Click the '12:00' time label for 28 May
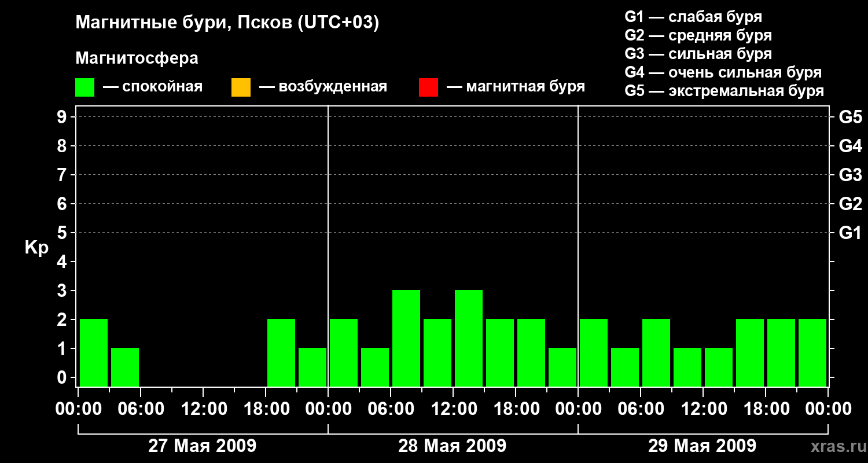868x463 pixels. tap(453, 409)
